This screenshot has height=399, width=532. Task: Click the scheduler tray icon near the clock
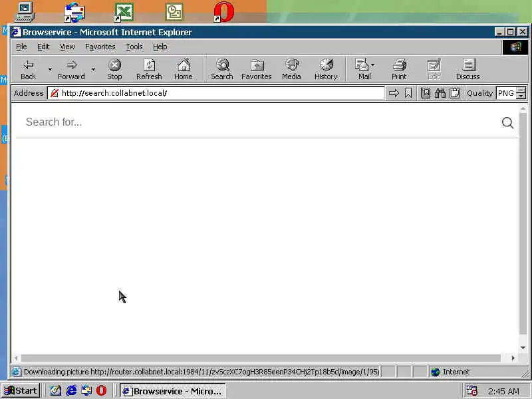tap(471, 390)
